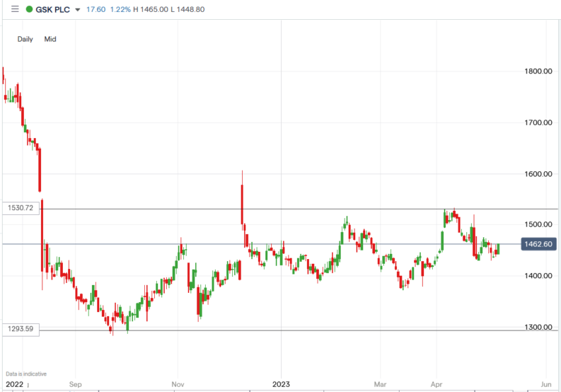Click the 1.22% change value
The width and height of the screenshot is (561, 392).
coord(122,9)
